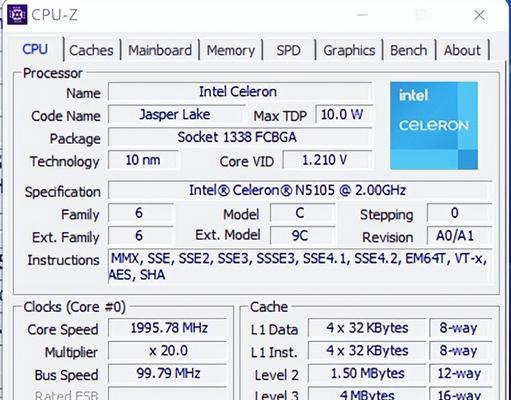Open the Mainboard tab
Image resolution: width=511 pixels, height=400 pixels.
click(160, 50)
